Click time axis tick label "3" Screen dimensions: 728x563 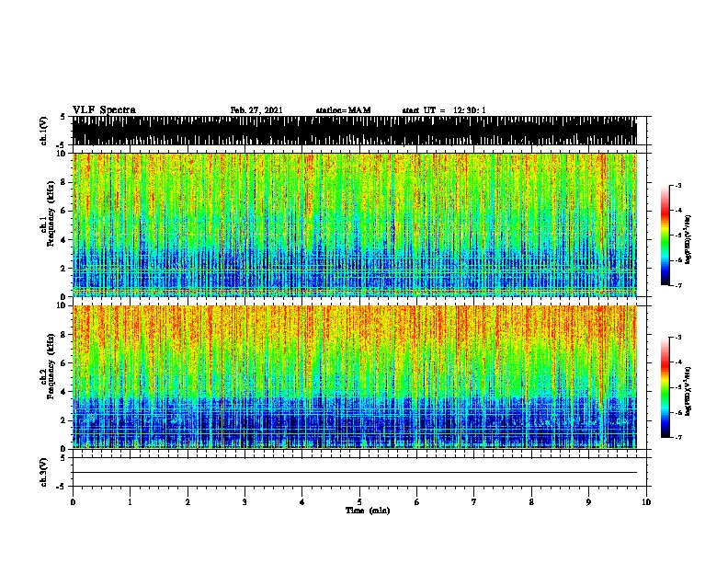click(x=245, y=501)
